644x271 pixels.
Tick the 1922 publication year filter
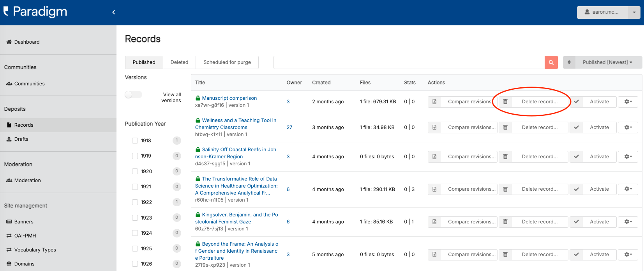pos(135,202)
